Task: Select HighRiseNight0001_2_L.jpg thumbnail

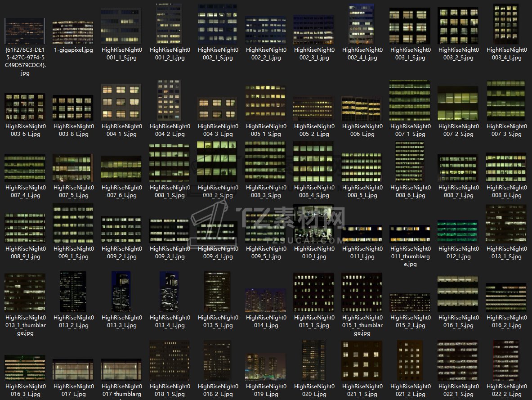Action: pos(169,24)
